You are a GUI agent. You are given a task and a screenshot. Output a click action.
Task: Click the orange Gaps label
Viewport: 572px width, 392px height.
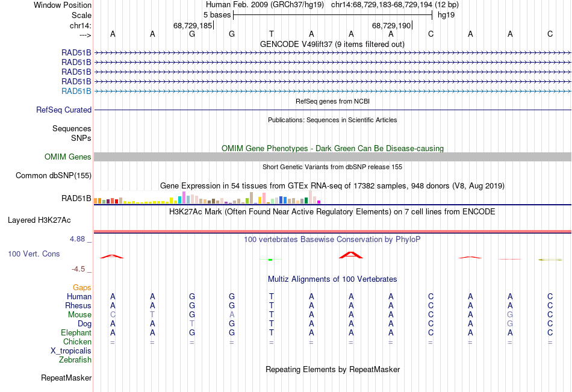tap(82, 288)
